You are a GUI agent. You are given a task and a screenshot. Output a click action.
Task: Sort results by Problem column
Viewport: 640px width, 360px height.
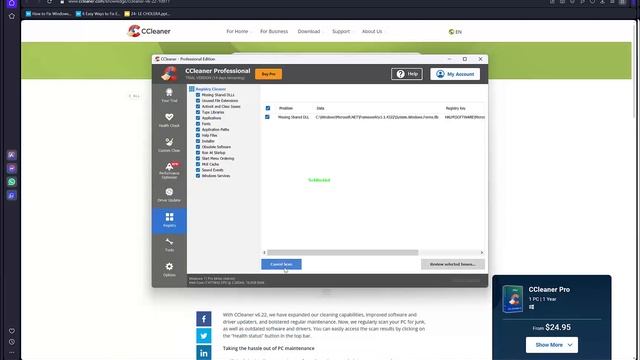pyautogui.click(x=286, y=108)
